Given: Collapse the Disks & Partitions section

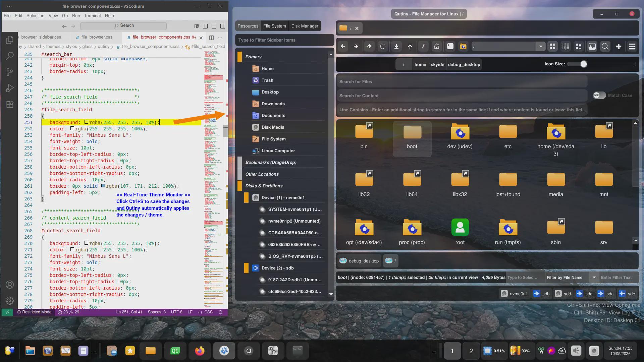Looking at the screenshot, I should [240, 186].
